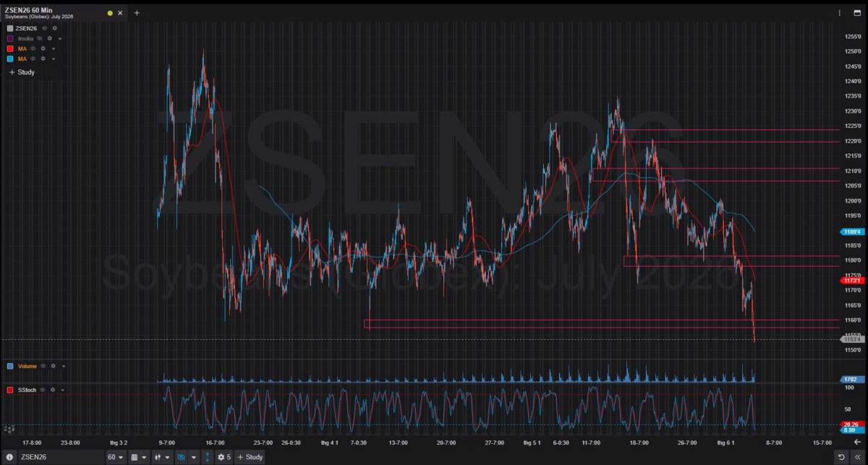Click the double-chevron collapse toolbar icon
Viewport: 868px width, 465px height.
click(858, 457)
